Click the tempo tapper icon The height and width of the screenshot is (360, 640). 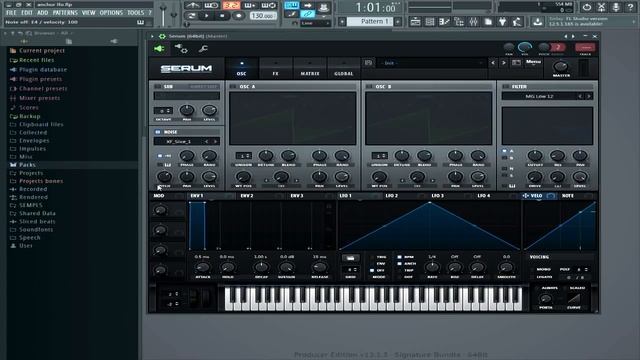(517, 22)
